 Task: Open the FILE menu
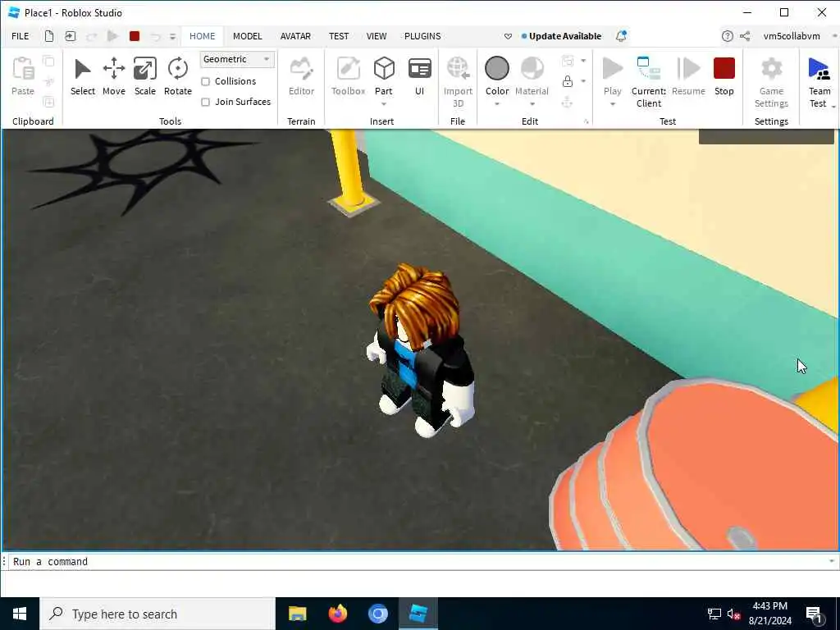click(x=21, y=36)
